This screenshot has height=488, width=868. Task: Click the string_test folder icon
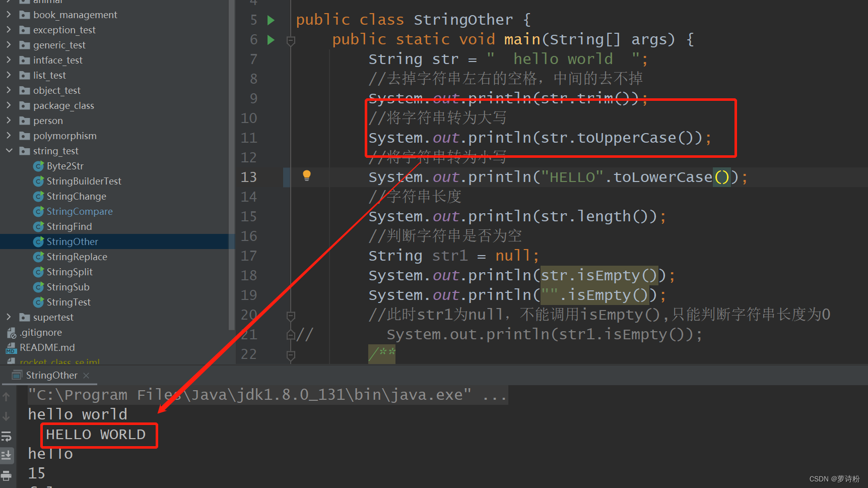[x=24, y=151]
